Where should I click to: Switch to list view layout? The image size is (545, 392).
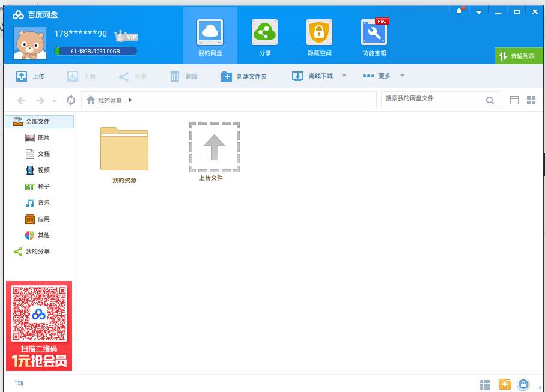coord(514,100)
